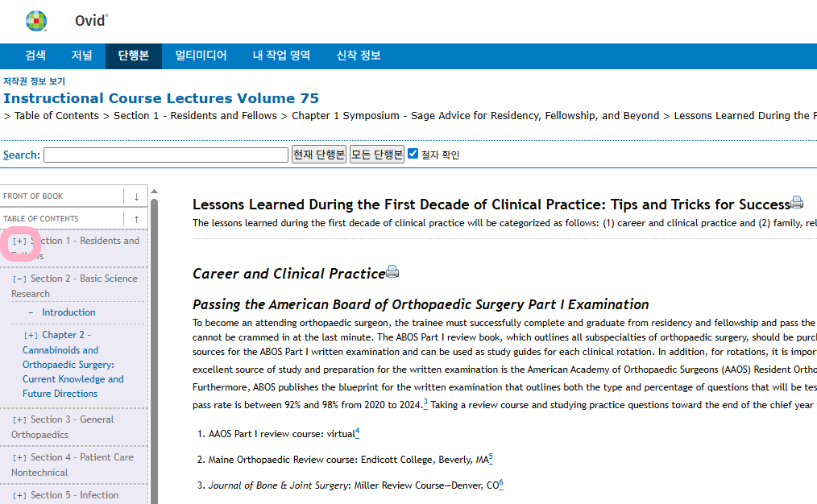817x504 pixels.
Task: Click the Ovid logo icon
Action: 36,21
